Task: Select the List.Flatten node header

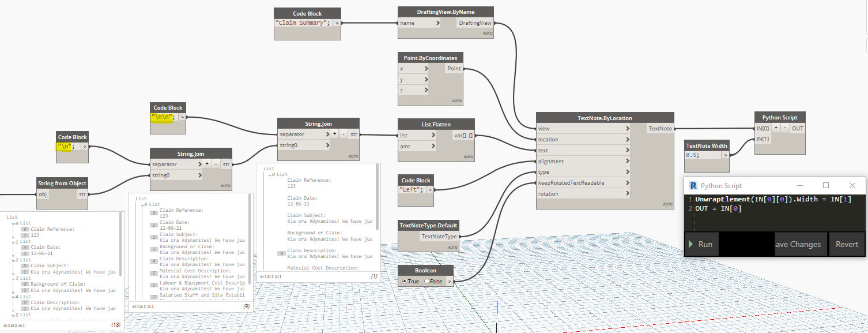Action: tap(436, 124)
